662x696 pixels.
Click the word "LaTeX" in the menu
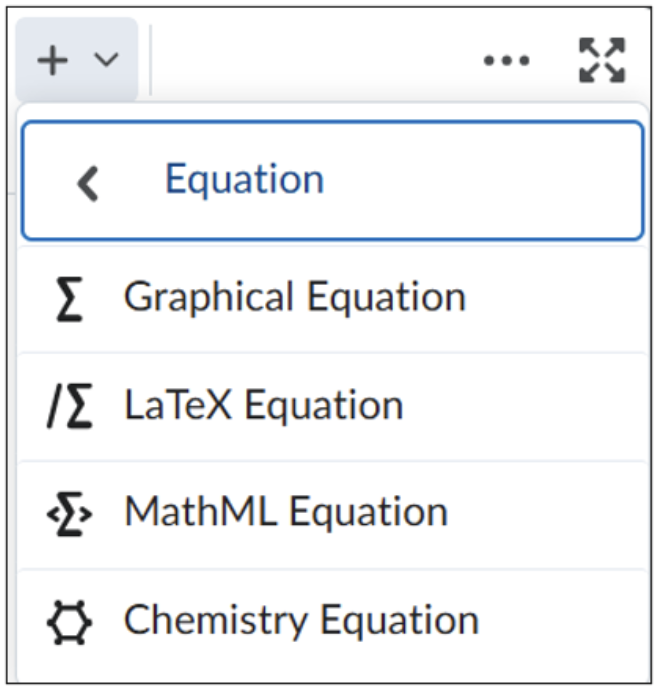pyautogui.click(x=178, y=404)
